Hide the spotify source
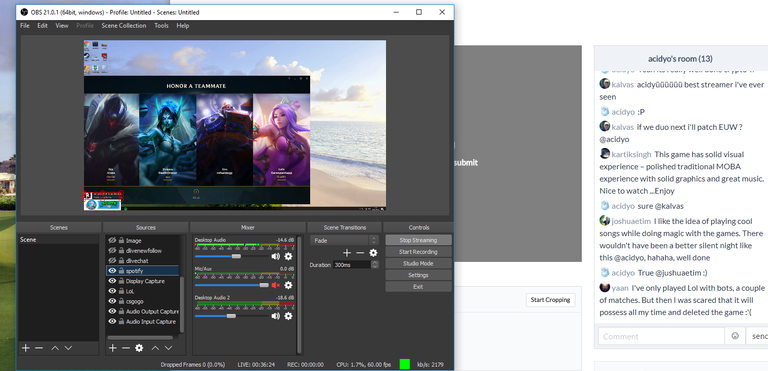This screenshot has height=371, width=768. pos(112,271)
